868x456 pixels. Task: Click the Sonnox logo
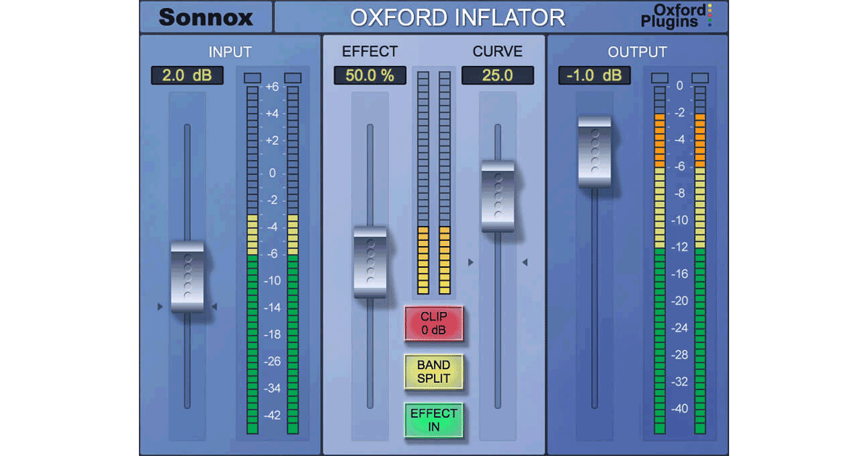[205, 17]
